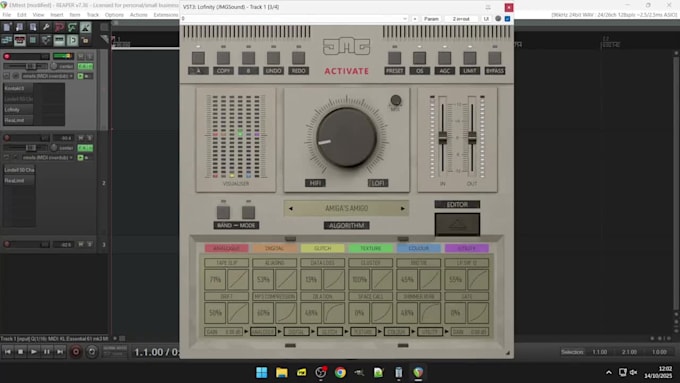Open the Options menu in REAPER
Screen dimensions: 680x383
(x=114, y=15)
